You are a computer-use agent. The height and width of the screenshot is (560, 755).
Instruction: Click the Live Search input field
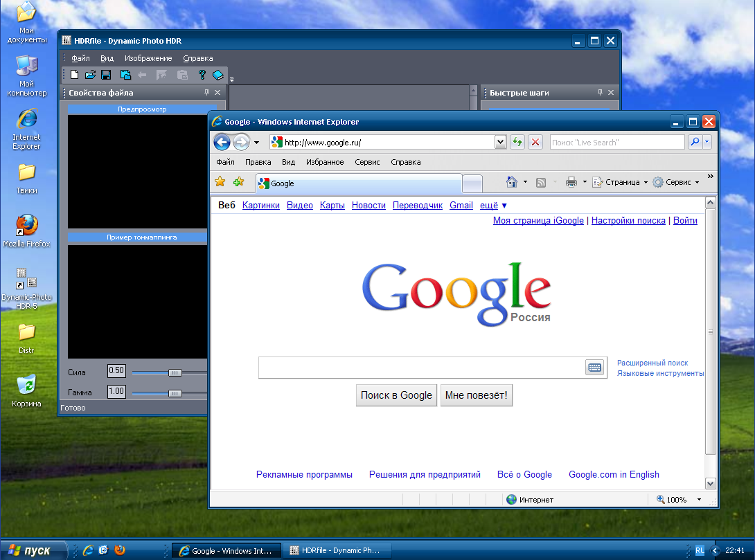(x=617, y=142)
